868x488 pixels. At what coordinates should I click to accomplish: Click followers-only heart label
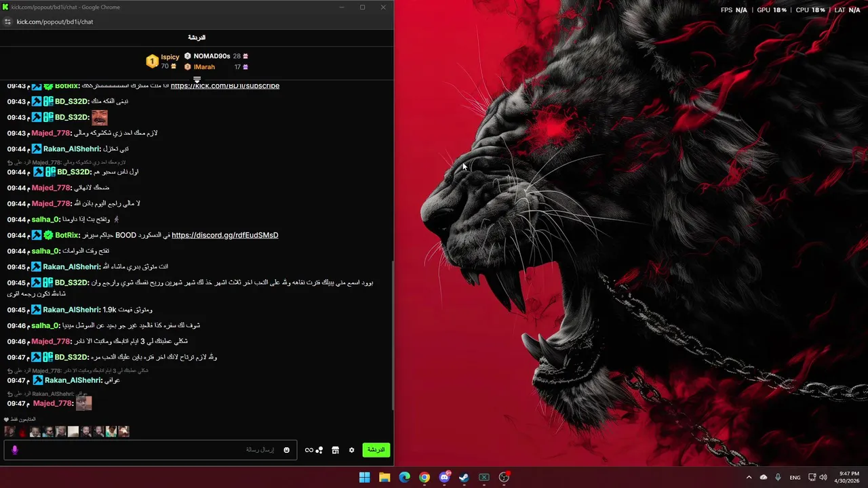point(20,420)
